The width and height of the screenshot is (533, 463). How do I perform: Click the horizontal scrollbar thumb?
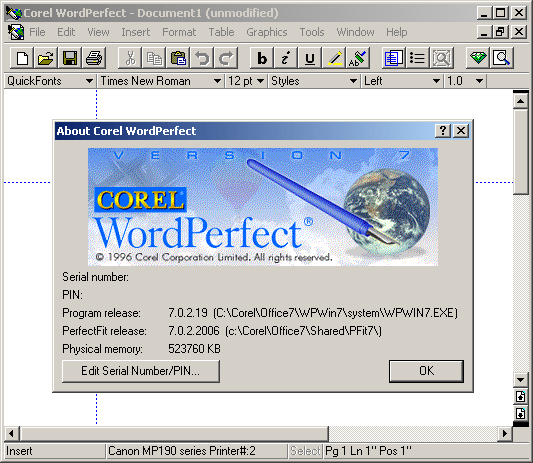tap(174, 433)
